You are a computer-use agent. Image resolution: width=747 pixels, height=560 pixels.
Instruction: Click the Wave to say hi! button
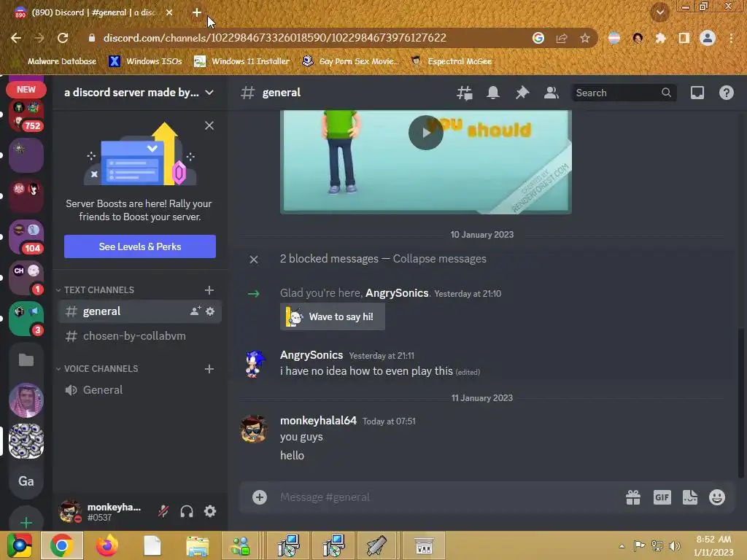(x=333, y=317)
